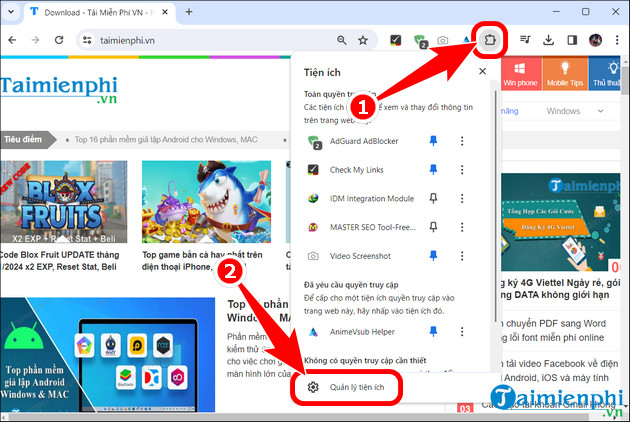
Task: Select AdGuard AdBlocker extension entry
Action: pyautogui.click(x=362, y=141)
